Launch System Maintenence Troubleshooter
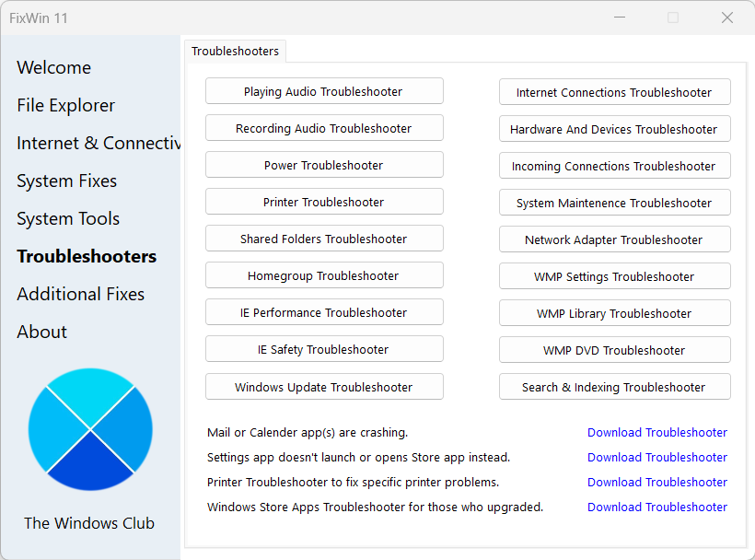The image size is (755, 560). click(614, 203)
